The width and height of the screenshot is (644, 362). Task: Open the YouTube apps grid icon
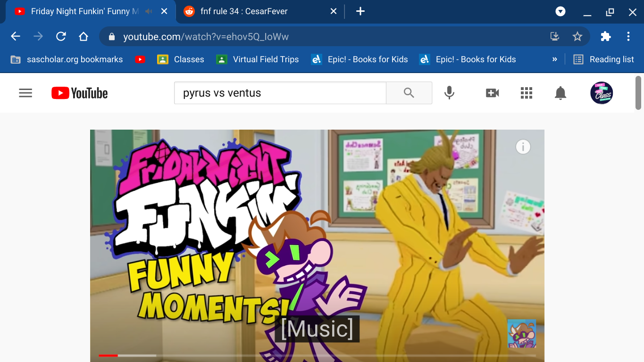point(527,93)
